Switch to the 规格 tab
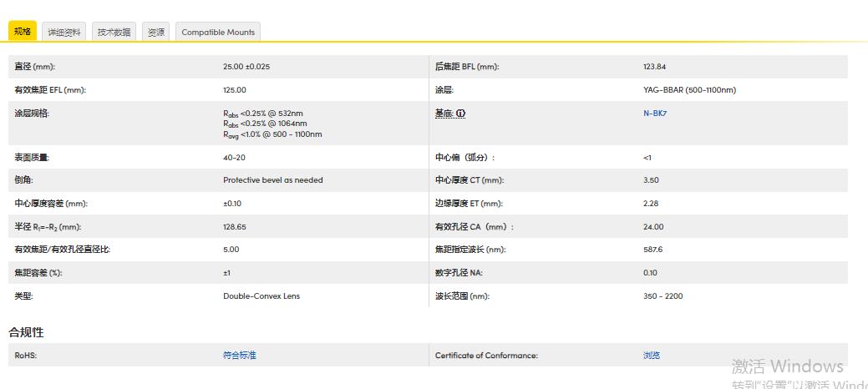 click(23, 32)
